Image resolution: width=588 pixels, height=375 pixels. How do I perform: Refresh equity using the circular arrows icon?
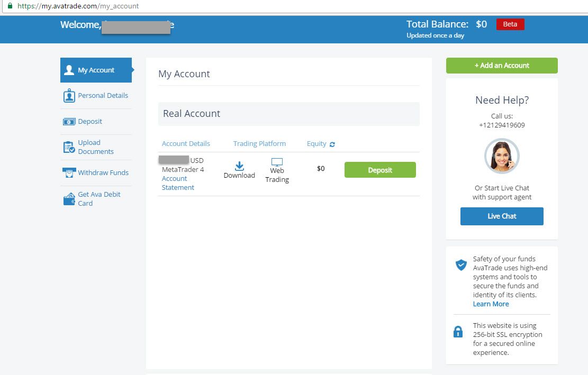332,144
